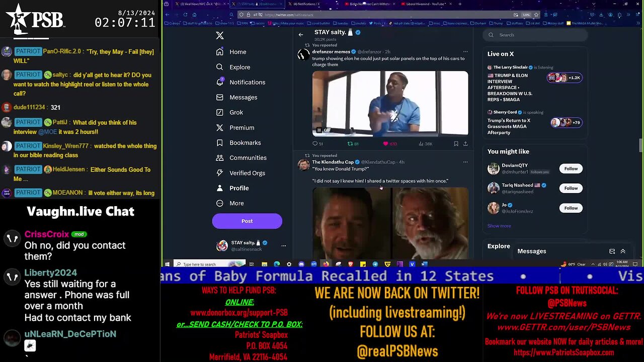Open Profile in the sidebar
Screen dimensions: 644x362
tap(232, 188)
